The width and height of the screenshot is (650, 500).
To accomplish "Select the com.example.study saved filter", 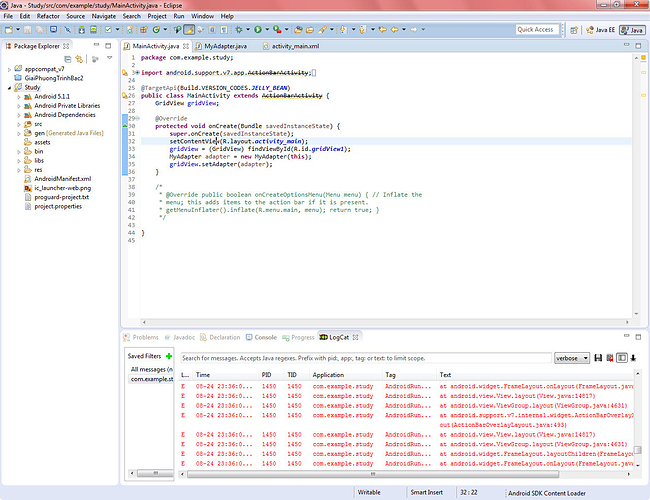I will (x=150, y=379).
